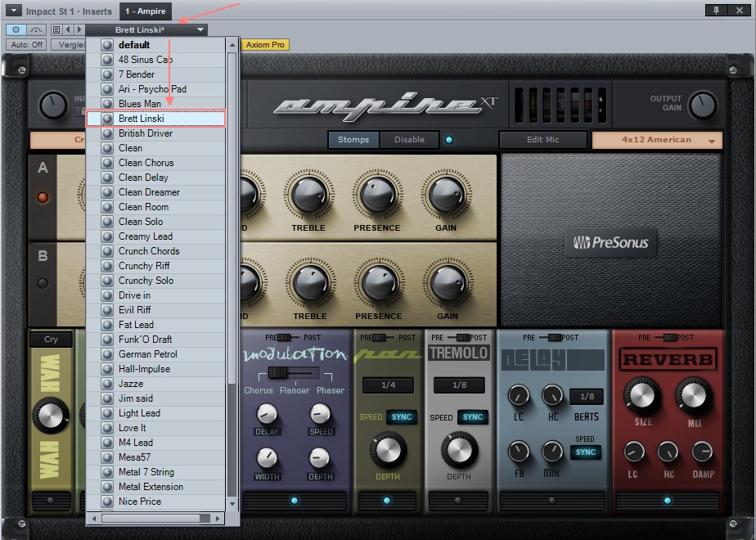The width and height of the screenshot is (756, 540).
Task: Choose the British Driver preset
Action: tap(155, 133)
